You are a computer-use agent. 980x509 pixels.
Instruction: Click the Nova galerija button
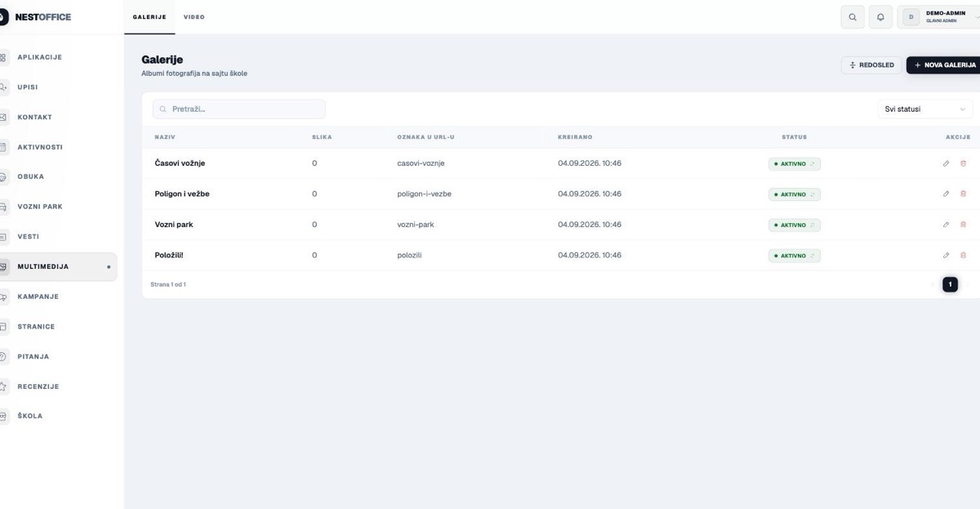tap(943, 65)
